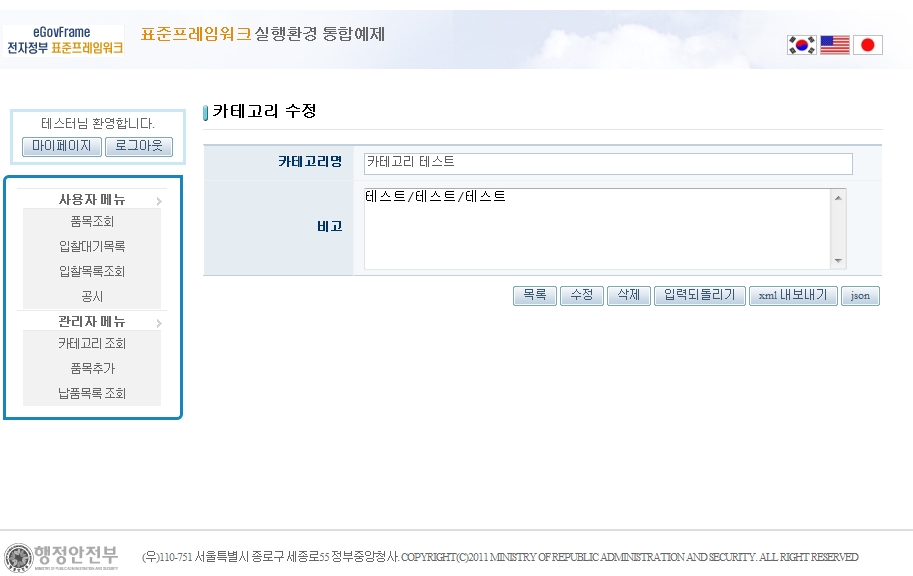This screenshot has height=576, width=913.
Task: Go to 입찰목록조회 menu item
Action: pos(92,271)
